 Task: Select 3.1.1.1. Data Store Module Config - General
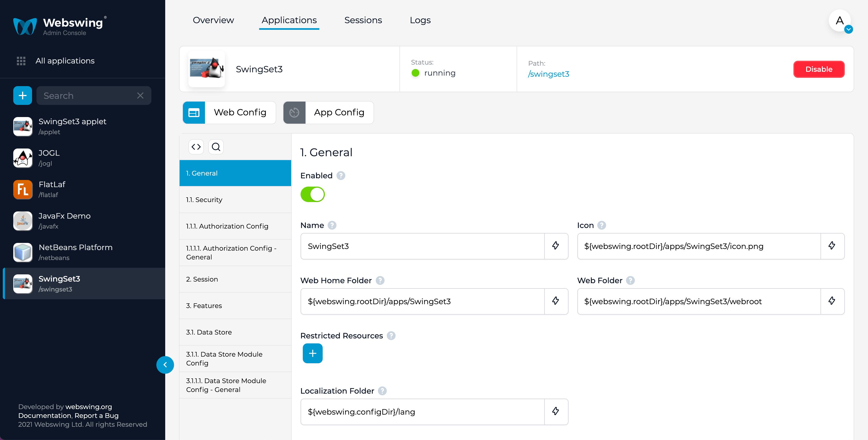point(235,385)
